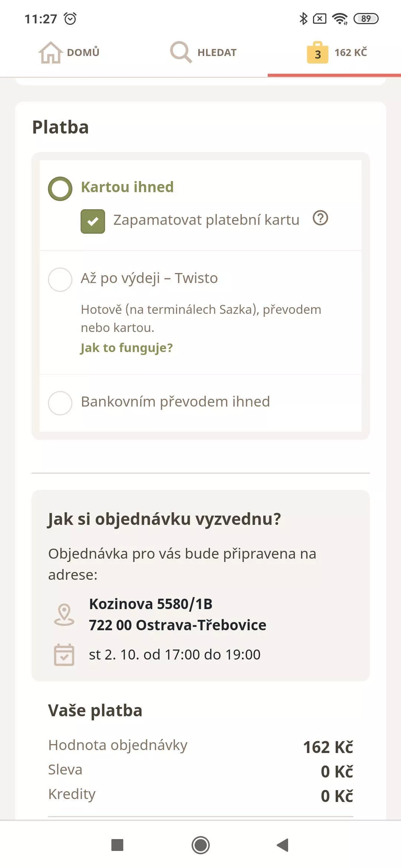Tap the Android back triangle button
Image resolution: width=401 pixels, height=868 pixels.
(283, 845)
